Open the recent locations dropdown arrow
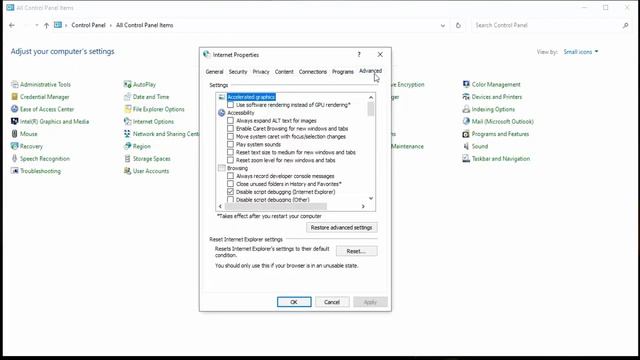Screen dimensions: 640x360 pyautogui.click(x=37, y=25)
